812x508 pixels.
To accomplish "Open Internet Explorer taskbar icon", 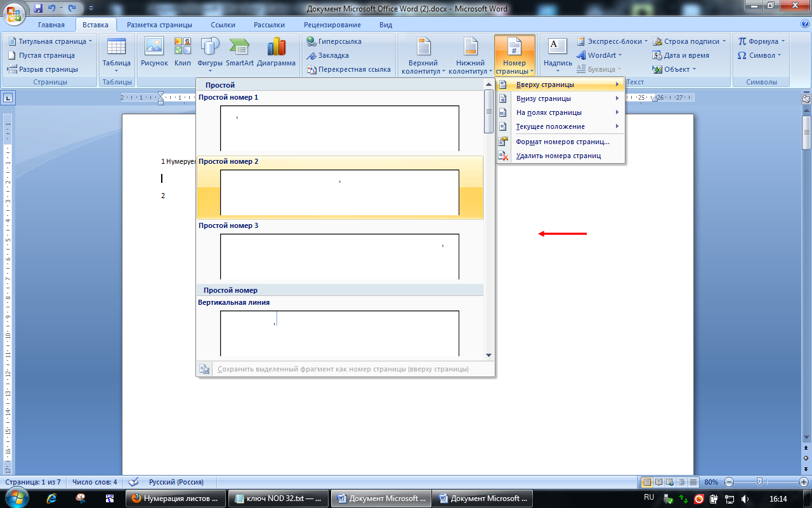I will click(52, 498).
